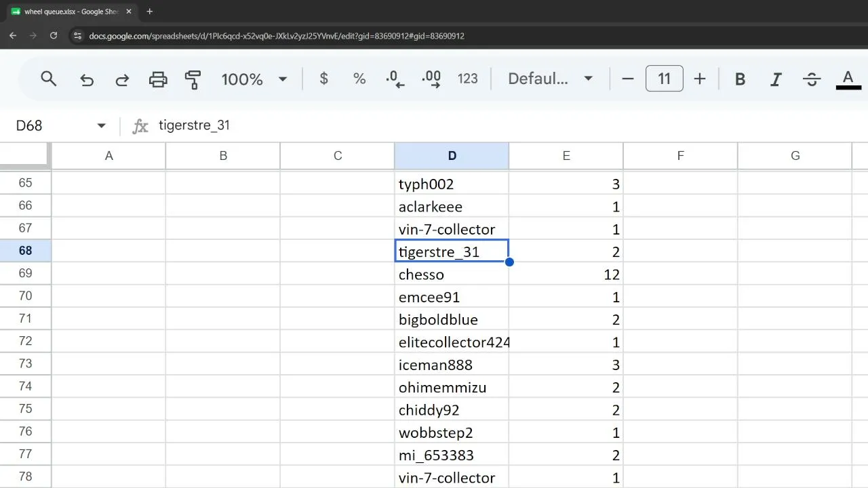Screen dimensions: 868x488
Task: Click cell containing emcee91
Action: coord(452,297)
